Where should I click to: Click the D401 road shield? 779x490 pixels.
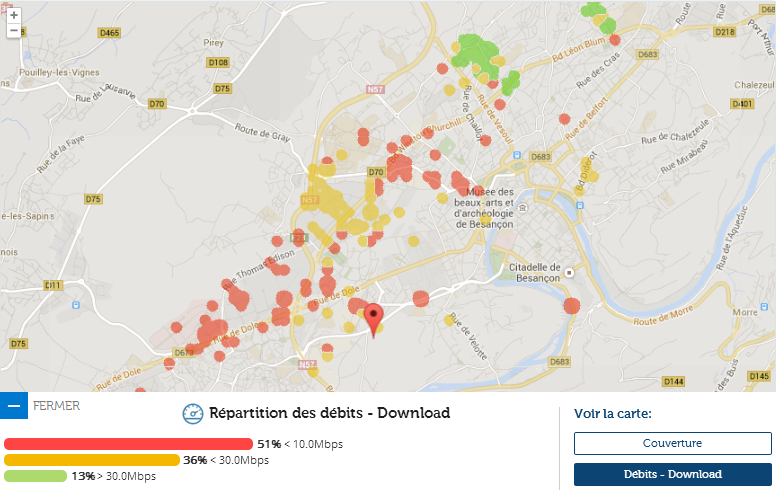pyautogui.click(x=742, y=103)
